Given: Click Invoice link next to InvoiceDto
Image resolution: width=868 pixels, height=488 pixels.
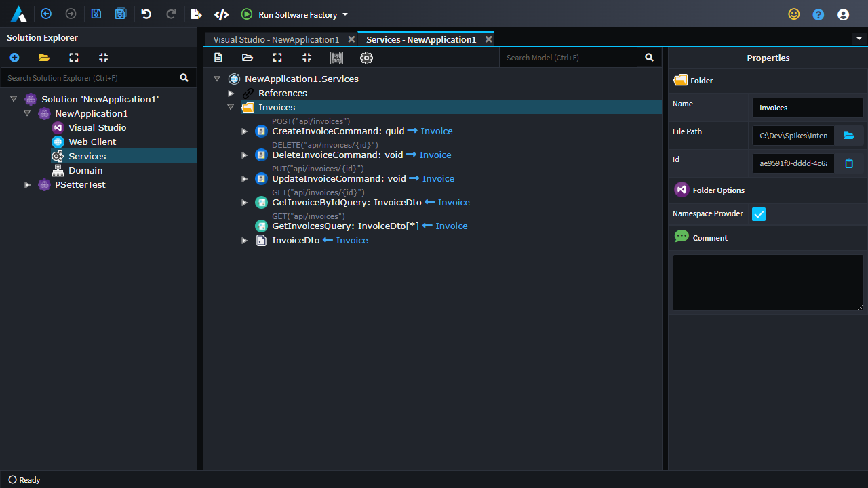Looking at the screenshot, I should click(352, 240).
